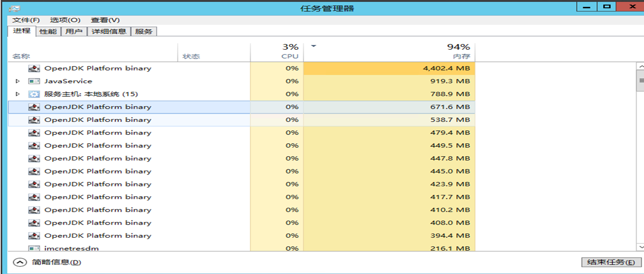The width and height of the screenshot is (644, 274).
Task: Click the 结束任务(E) button
Action: point(611,262)
